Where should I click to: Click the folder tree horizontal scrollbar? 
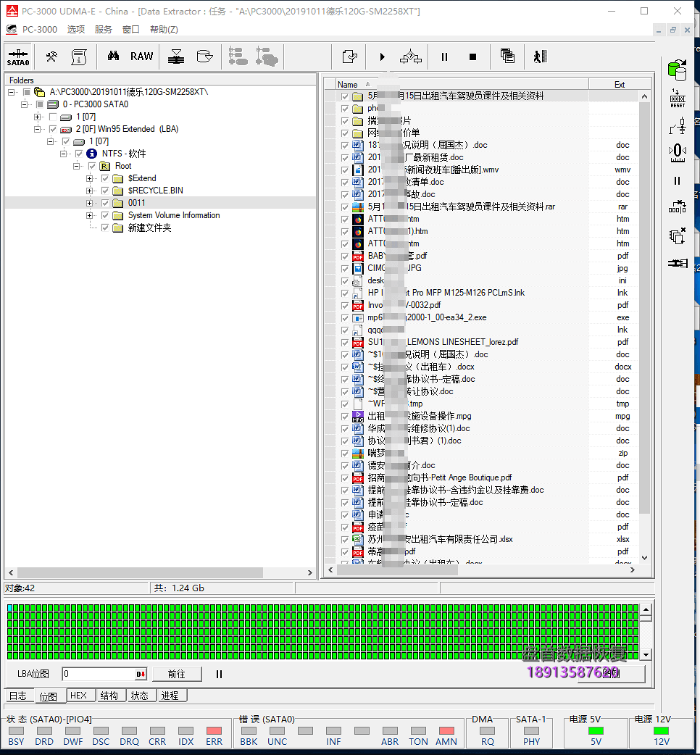point(140,572)
